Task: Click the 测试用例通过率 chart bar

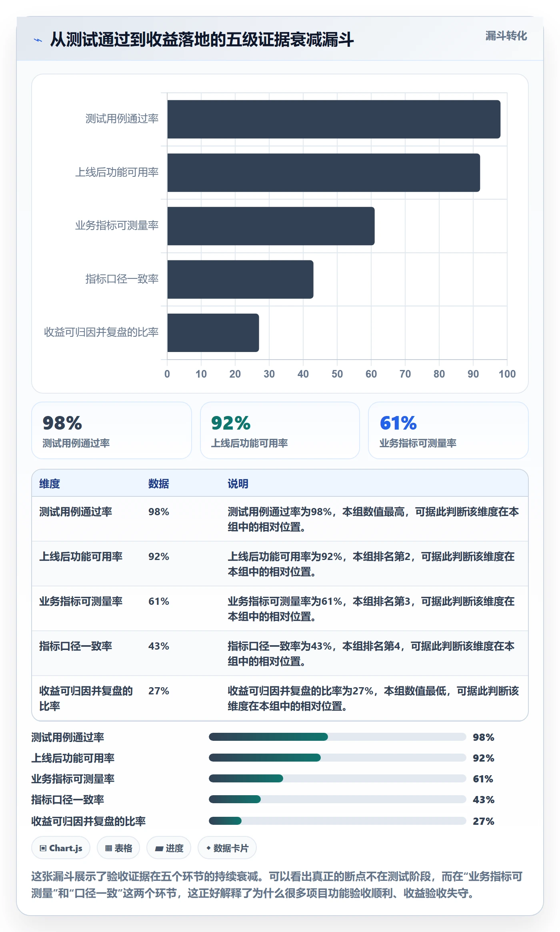Action: (x=334, y=119)
